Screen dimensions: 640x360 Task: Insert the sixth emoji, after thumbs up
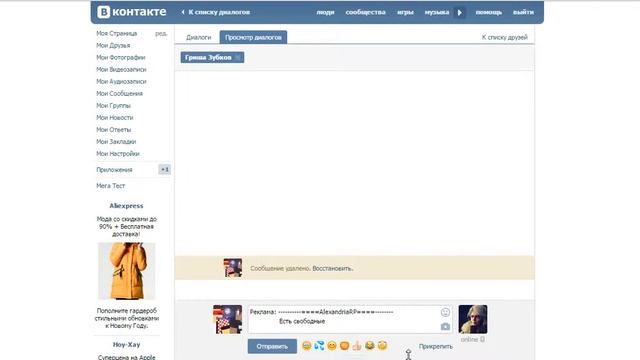tap(369, 346)
